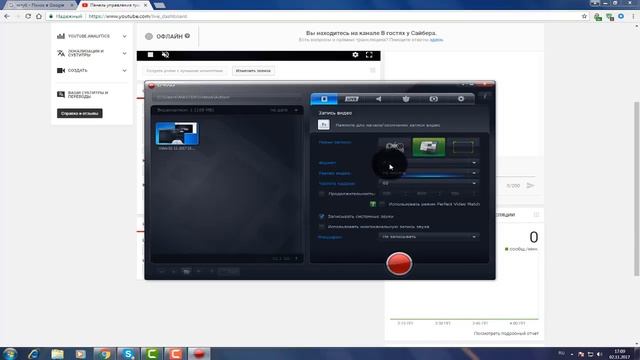The image size is (640, 360).
Task: Enter fullscreen in the YouTube player
Action: pyautogui.click(x=369, y=55)
